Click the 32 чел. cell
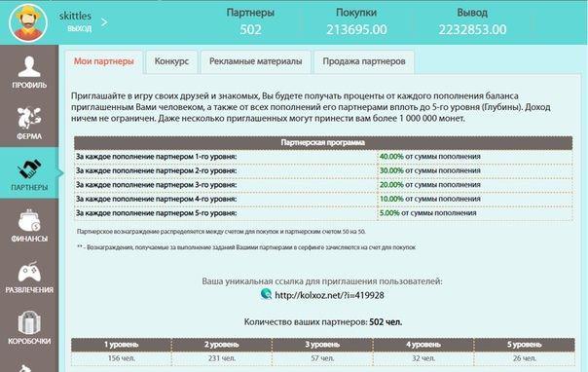588x372 pixels. tap(423, 358)
